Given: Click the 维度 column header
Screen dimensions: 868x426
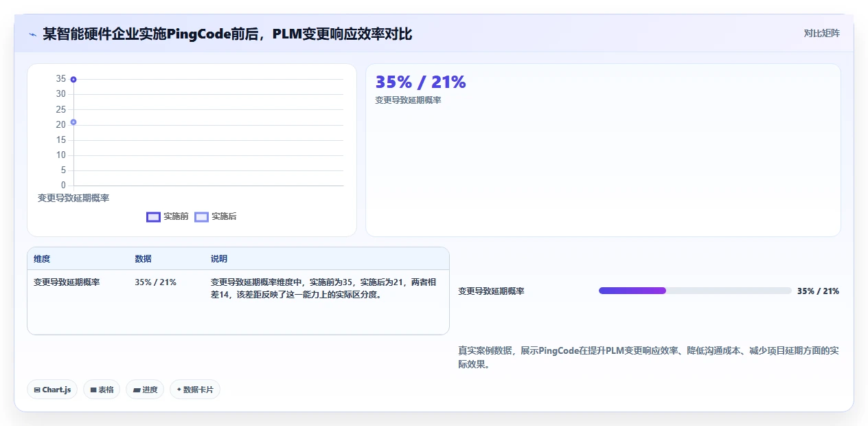Looking at the screenshot, I should pyautogui.click(x=42, y=259).
